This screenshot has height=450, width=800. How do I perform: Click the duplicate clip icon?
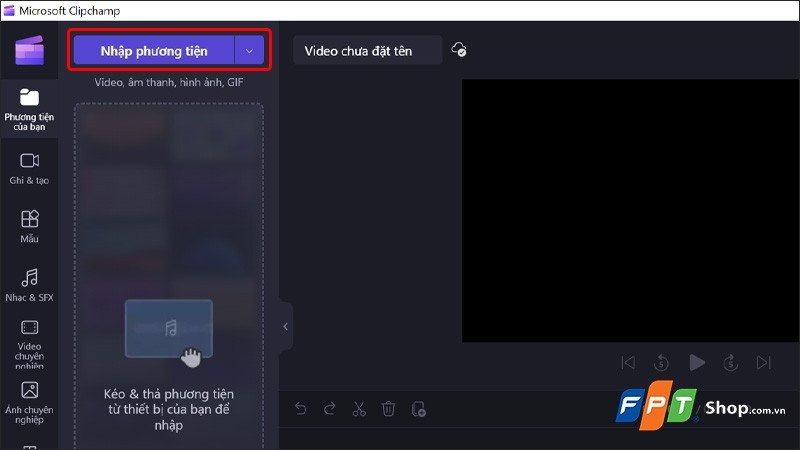click(x=418, y=409)
